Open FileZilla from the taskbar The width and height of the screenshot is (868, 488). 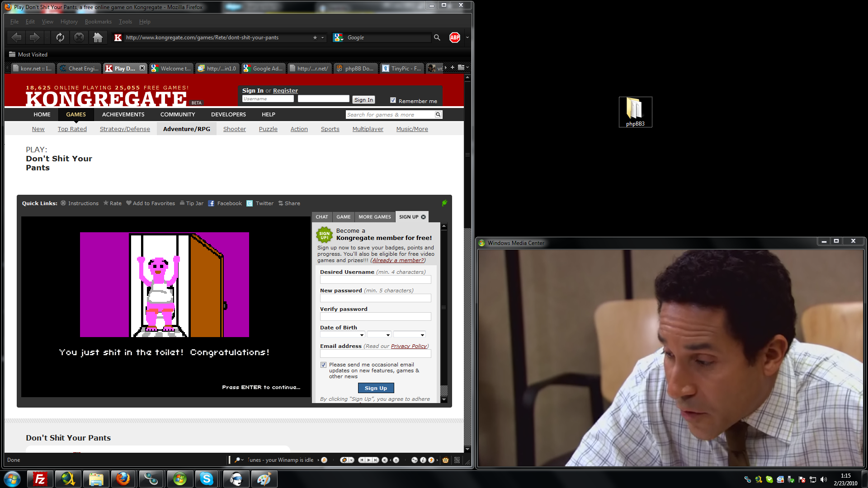click(40, 479)
